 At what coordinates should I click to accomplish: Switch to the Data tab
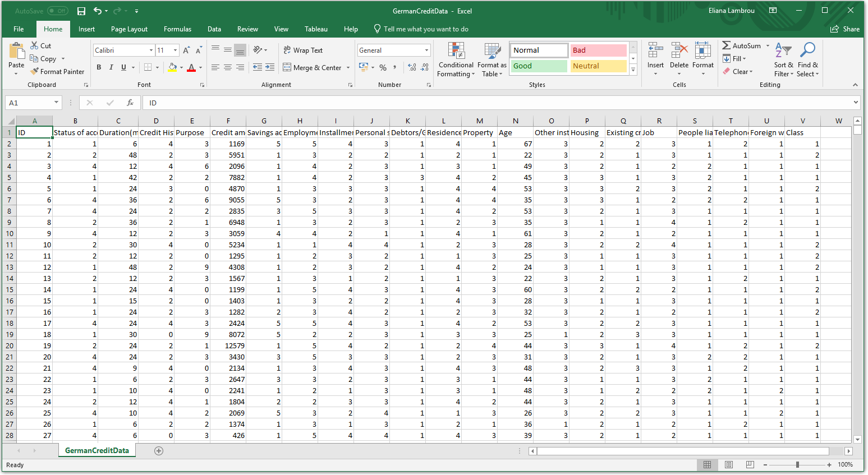[x=214, y=29]
